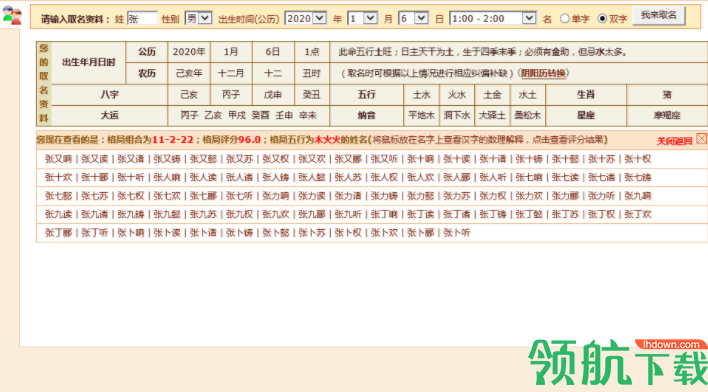Click the 生肖 header cell

(x=586, y=95)
